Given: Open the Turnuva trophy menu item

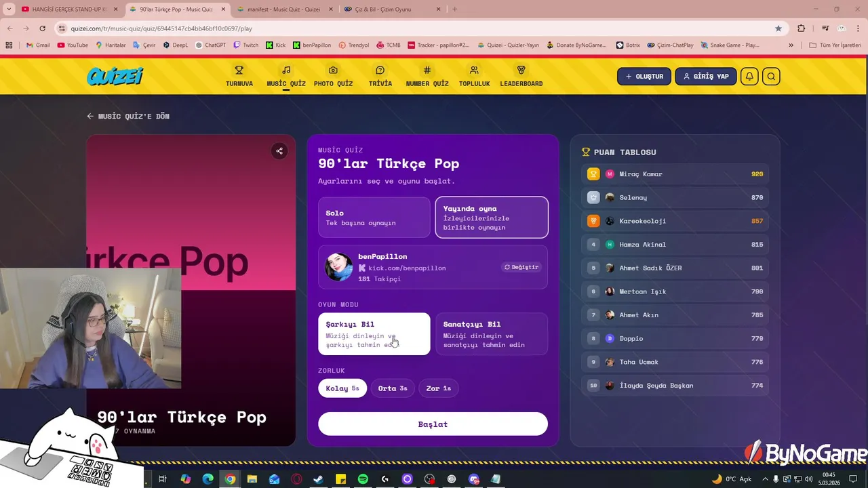Looking at the screenshot, I should pyautogui.click(x=239, y=76).
